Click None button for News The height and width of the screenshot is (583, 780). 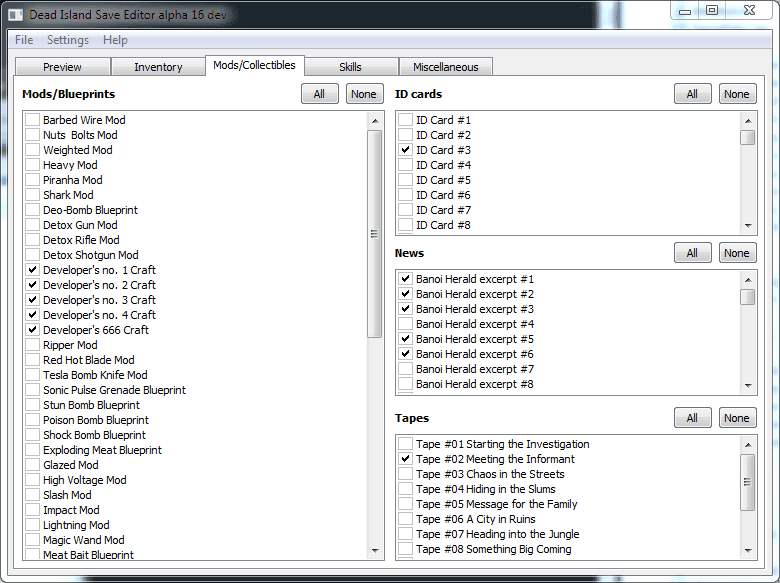[x=737, y=253]
